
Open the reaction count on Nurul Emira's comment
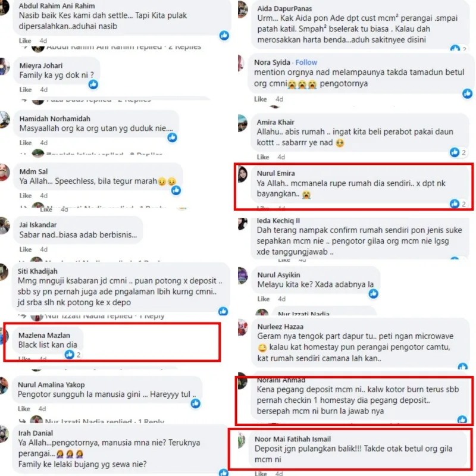(458, 203)
